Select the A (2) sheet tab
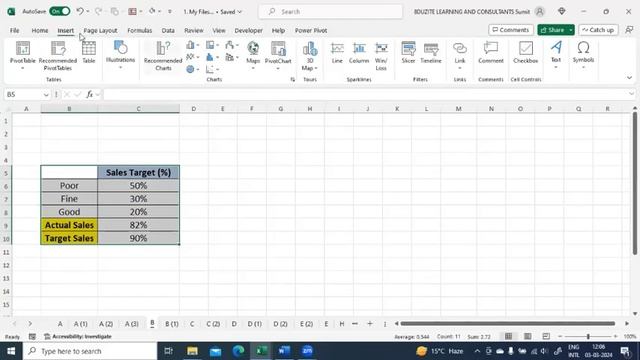 point(106,324)
